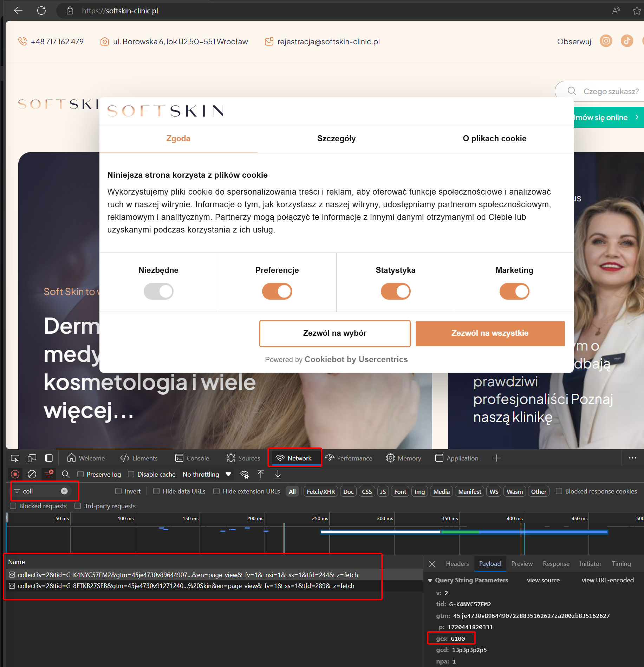Toggle the DevTools sidebar panel icon
Image resolution: width=644 pixels, height=667 pixels.
pyautogui.click(x=49, y=458)
